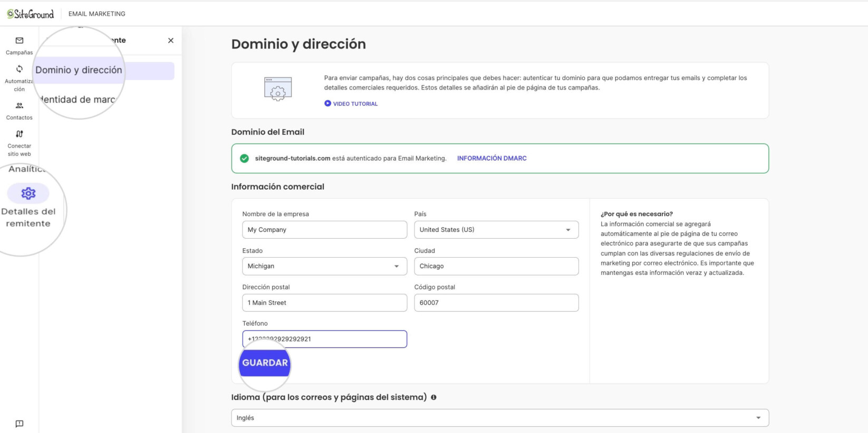
Task: Open the Idioma dropdown showing Inglés
Action: [x=500, y=418]
